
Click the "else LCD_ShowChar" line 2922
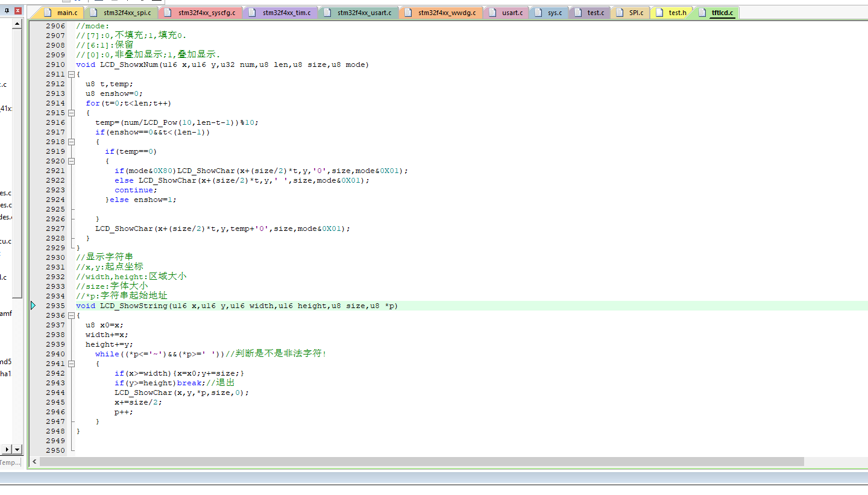242,180
